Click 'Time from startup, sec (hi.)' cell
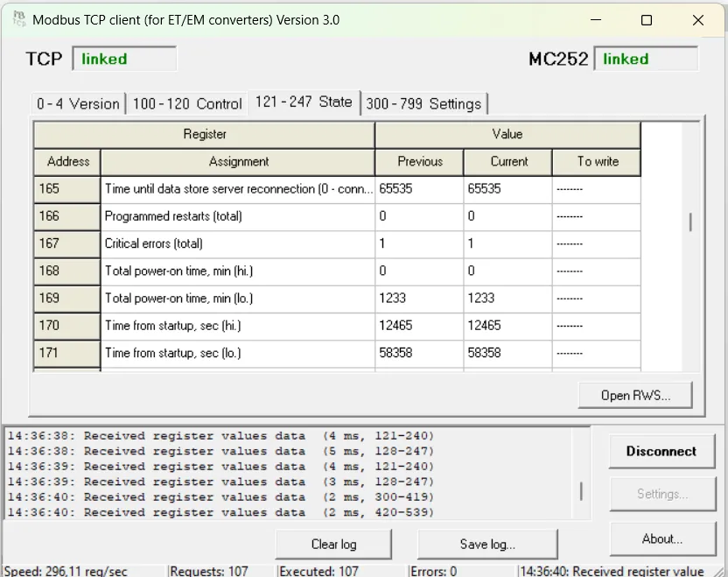The image size is (728, 577). pos(238,326)
